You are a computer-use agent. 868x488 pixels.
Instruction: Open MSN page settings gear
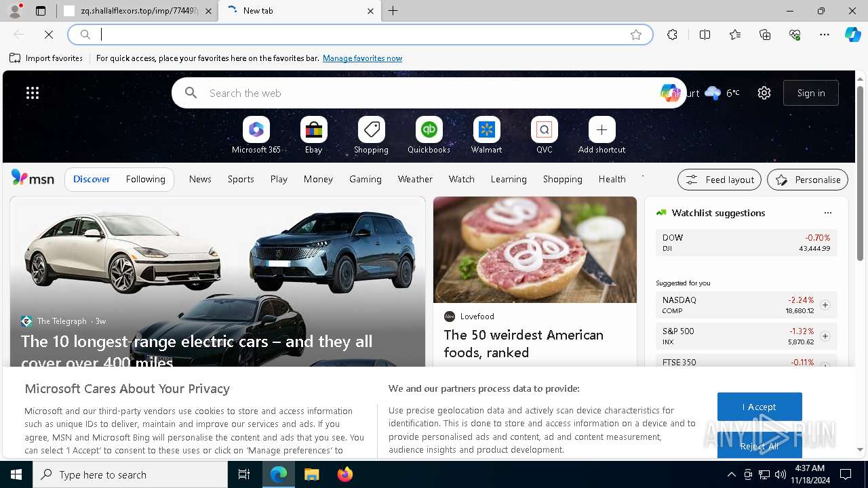764,93
